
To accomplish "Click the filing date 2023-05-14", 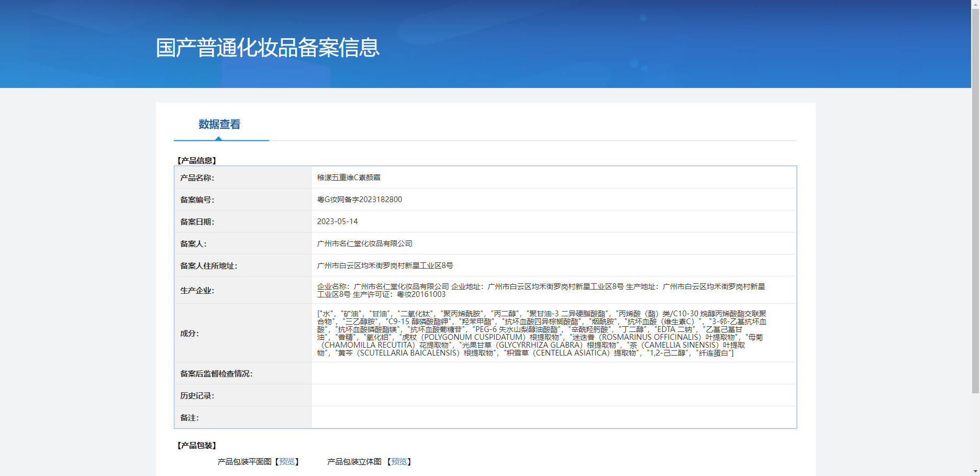I will [x=337, y=222].
